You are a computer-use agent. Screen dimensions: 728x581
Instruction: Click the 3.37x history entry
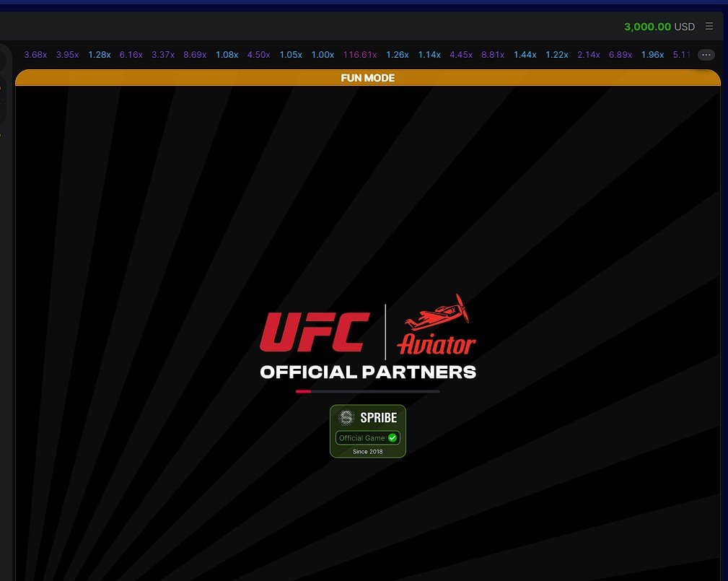point(163,55)
